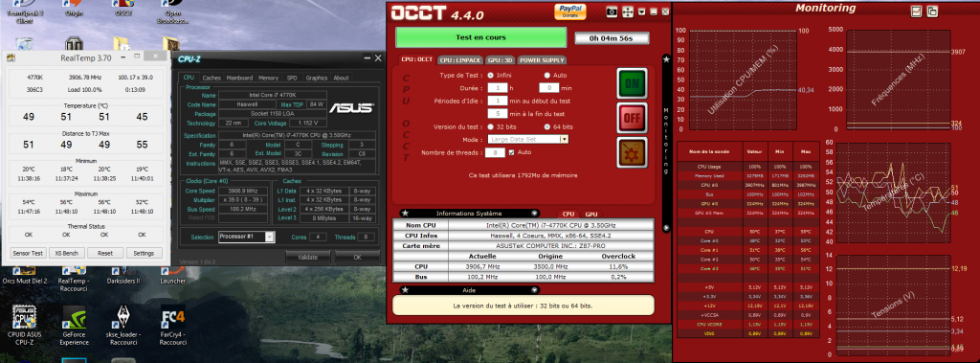This screenshot has width=980, height=363.
Task: Open the Graphics tab in CPU-Z
Action: click(x=316, y=78)
